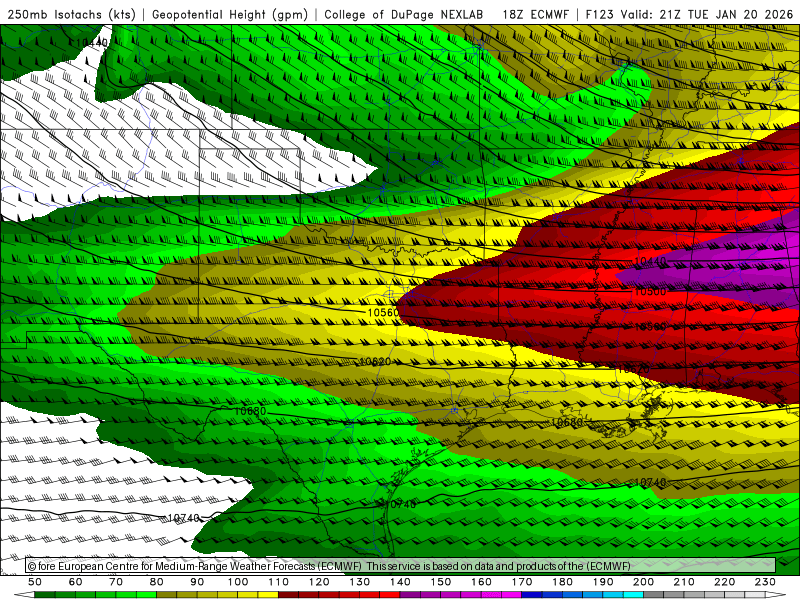Click the 60 label on the color scale
This screenshot has height=600, width=800.
[76, 582]
